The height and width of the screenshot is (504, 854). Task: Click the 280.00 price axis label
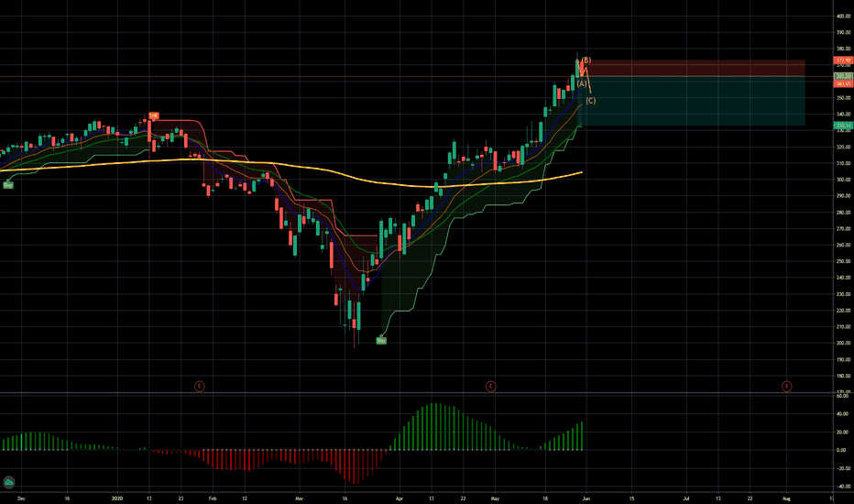[843, 213]
